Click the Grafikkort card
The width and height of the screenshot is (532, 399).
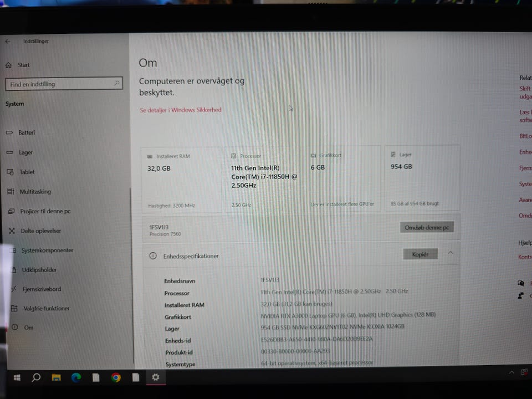point(344,179)
